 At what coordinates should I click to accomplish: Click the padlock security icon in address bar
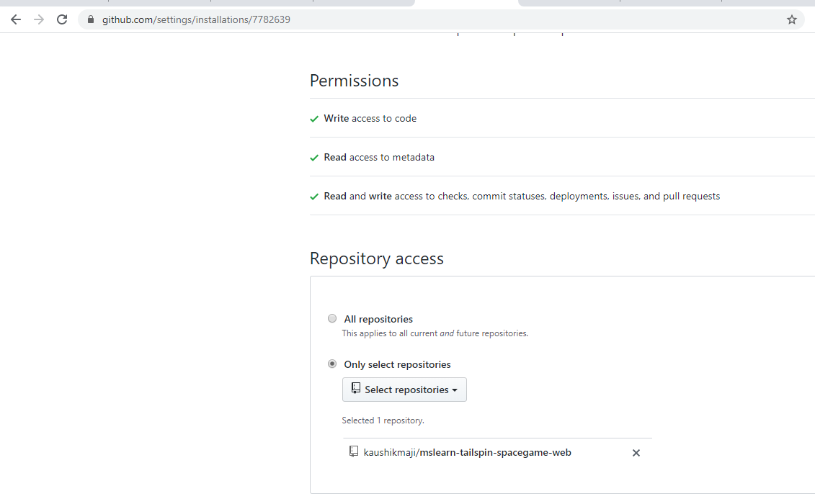click(90, 19)
